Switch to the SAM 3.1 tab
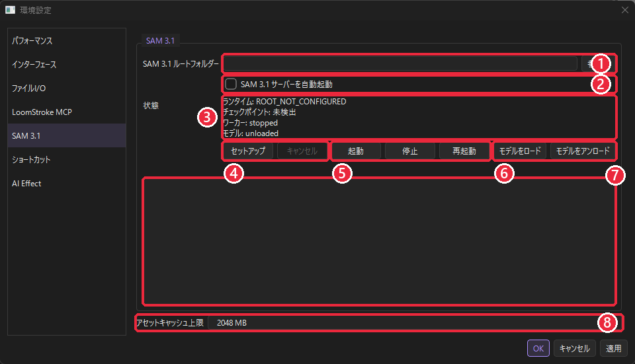Image resolution: width=635 pixels, height=364 pixels. pos(160,41)
